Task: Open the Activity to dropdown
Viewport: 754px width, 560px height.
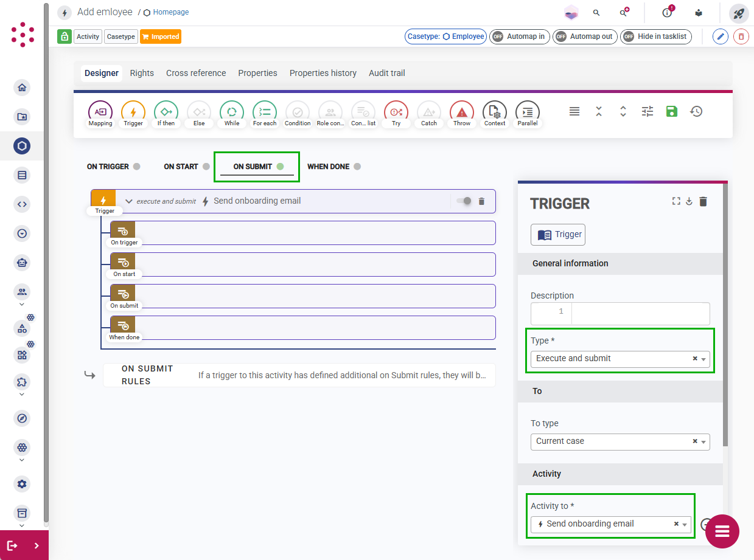Action: pos(611,524)
